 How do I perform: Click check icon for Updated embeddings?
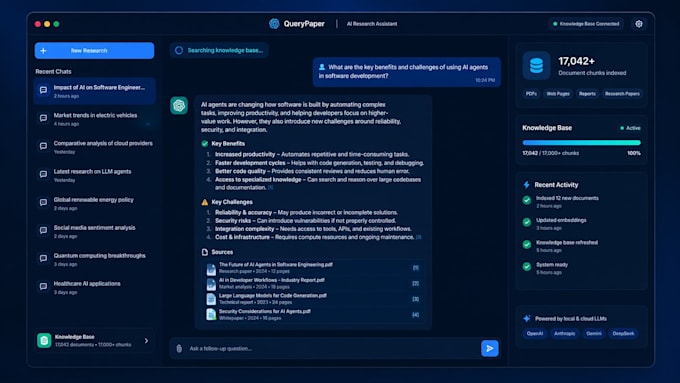[x=526, y=222]
